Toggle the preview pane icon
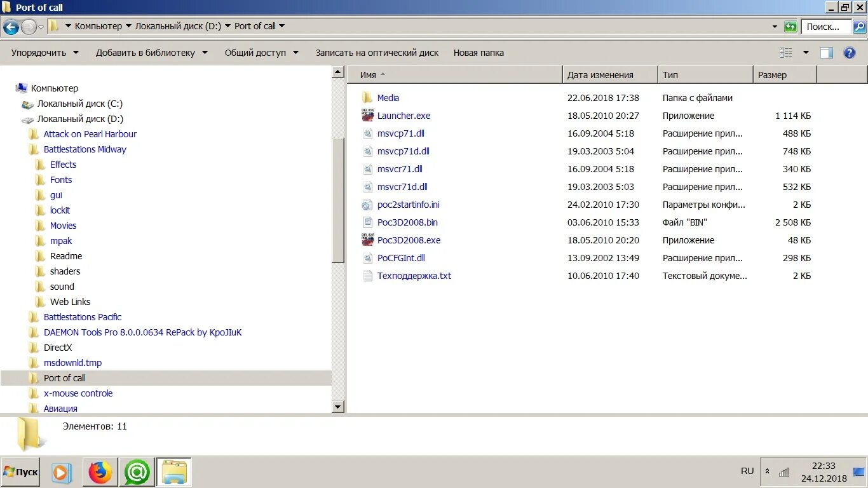The width and height of the screenshot is (868, 488). pos(826,53)
